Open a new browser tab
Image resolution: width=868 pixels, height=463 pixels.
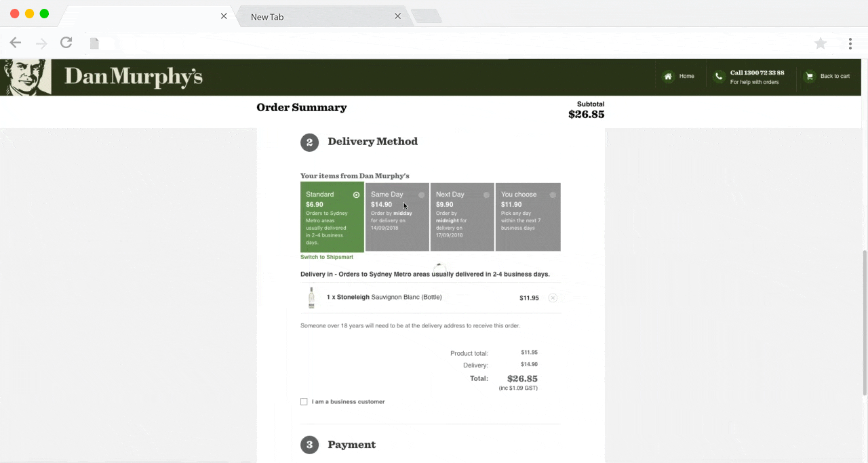pos(427,16)
